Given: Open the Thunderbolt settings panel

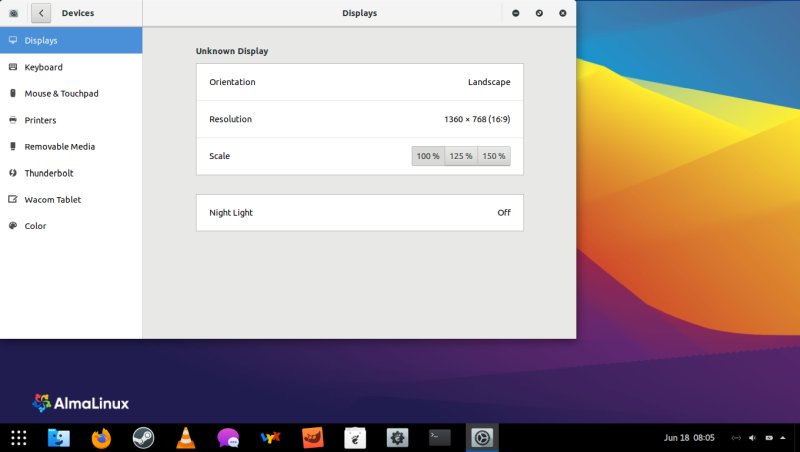Looking at the screenshot, I should [49, 173].
